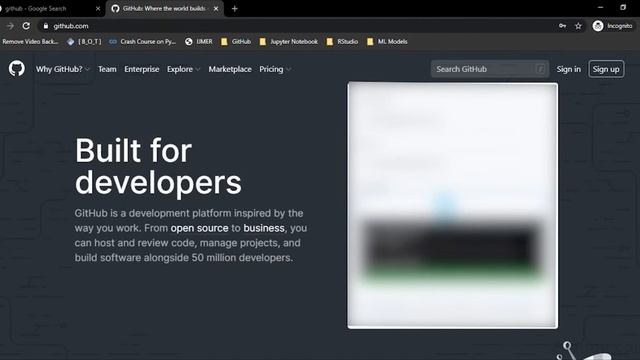Open a new tab with plus icon
Image resolution: width=640 pixels, height=360 pixels.
(235, 9)
